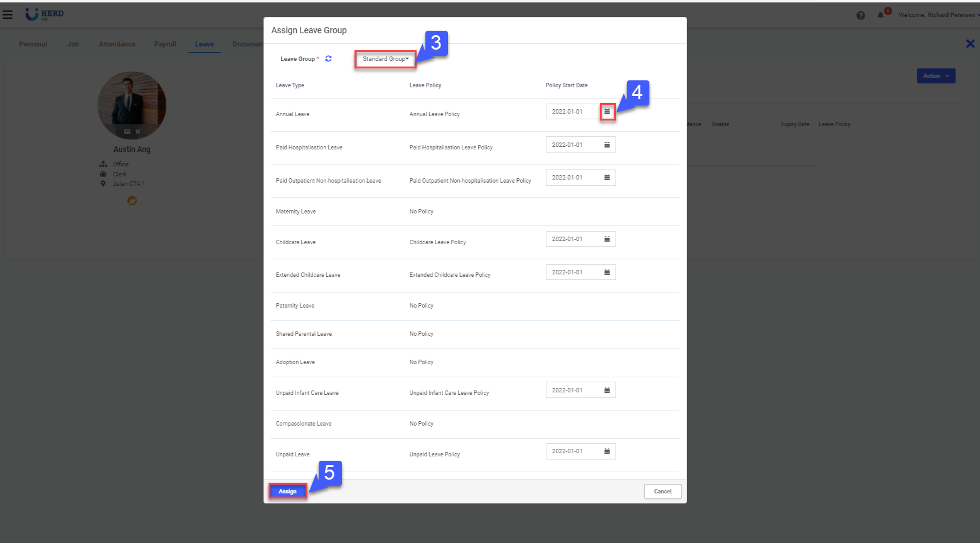Open calendar for Childcare Leave start date
Screen dimensions: 980x543
[607, 239]
